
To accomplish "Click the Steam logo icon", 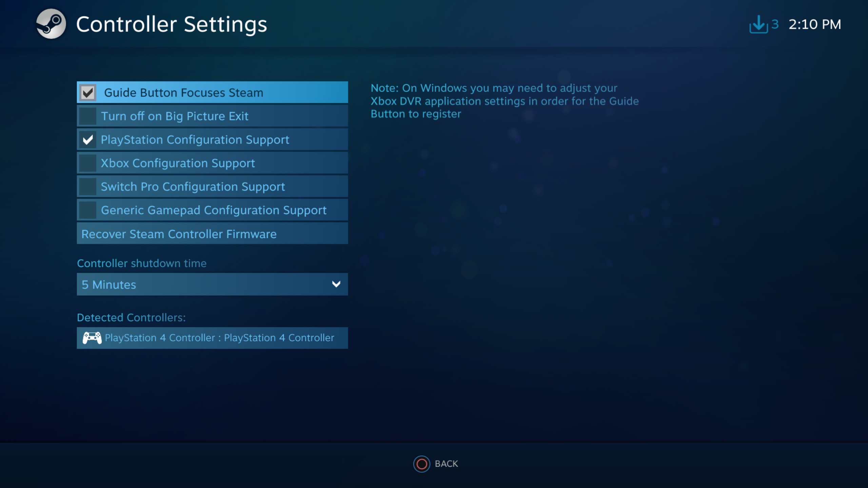I will coord(51,24).
